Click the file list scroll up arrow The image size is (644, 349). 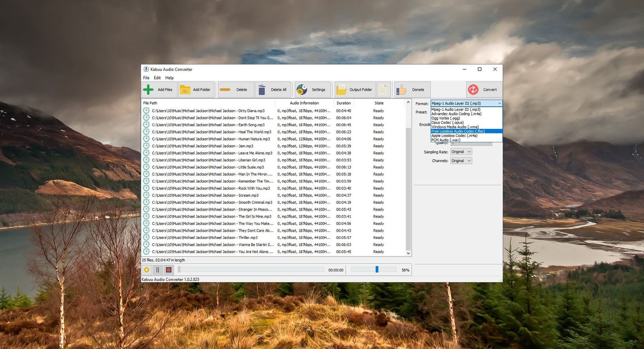click(408, 102)
